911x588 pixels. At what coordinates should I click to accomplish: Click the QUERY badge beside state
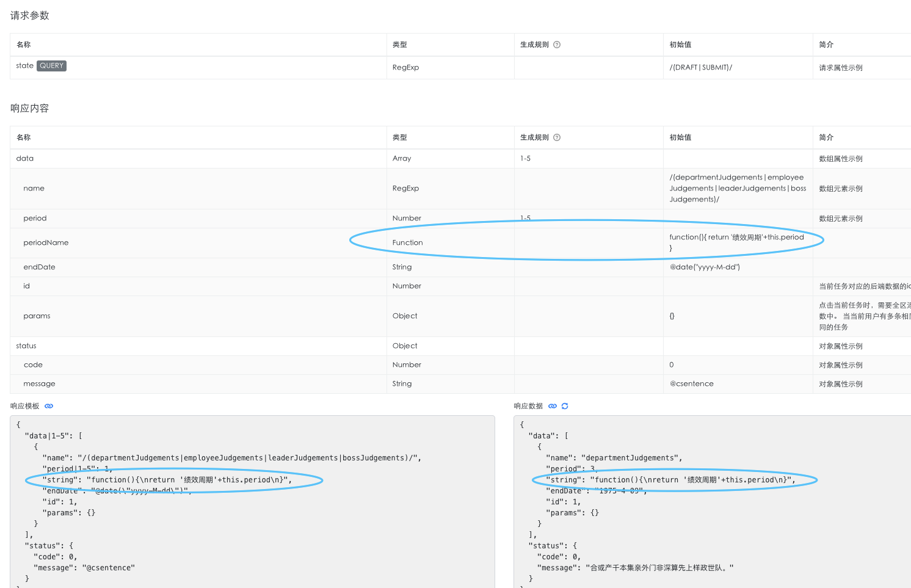point(51,66)
